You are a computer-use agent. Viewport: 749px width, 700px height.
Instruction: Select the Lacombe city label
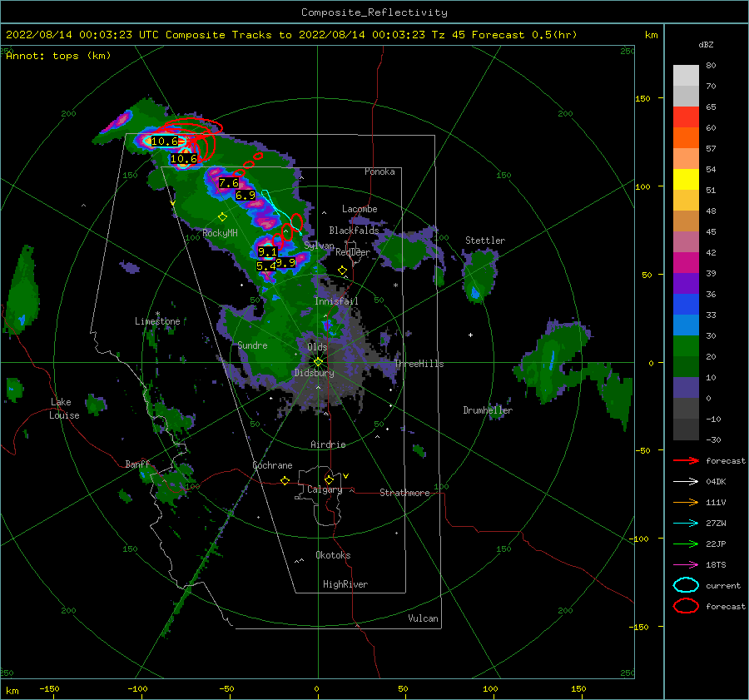(x=360, y=209)
